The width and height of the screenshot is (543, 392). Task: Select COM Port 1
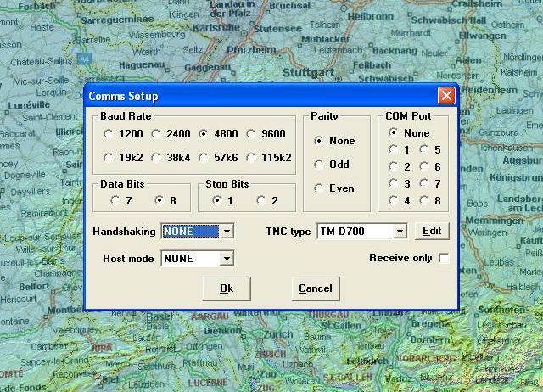[x=393, y=150]
